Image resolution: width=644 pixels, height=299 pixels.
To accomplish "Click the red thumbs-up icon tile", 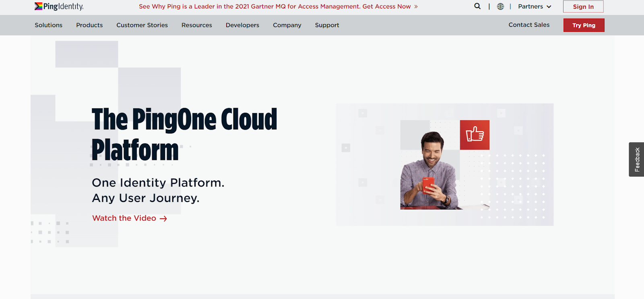I will (x=475, y=135).
